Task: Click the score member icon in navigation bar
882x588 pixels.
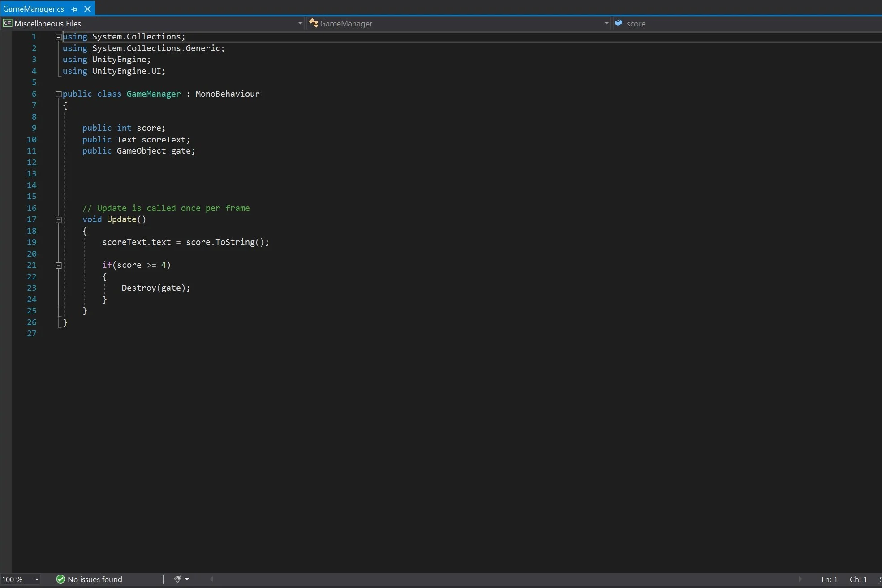Action: tap(618, 23)
